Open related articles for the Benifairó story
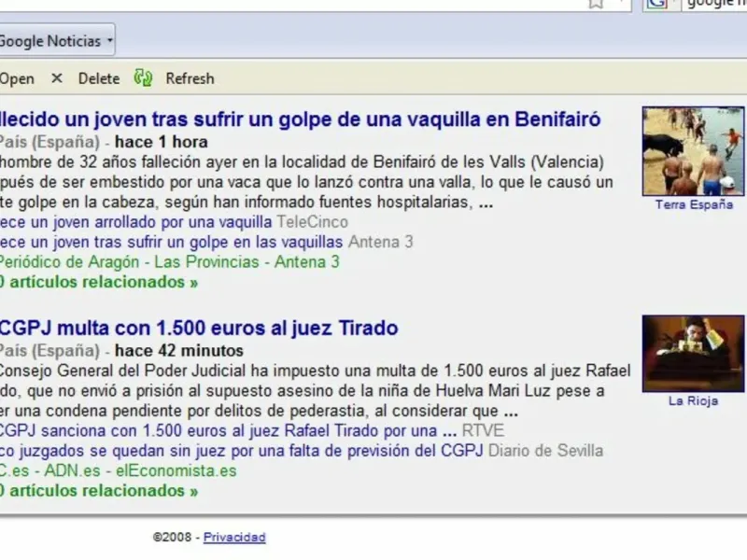 [x=99, y=282]
